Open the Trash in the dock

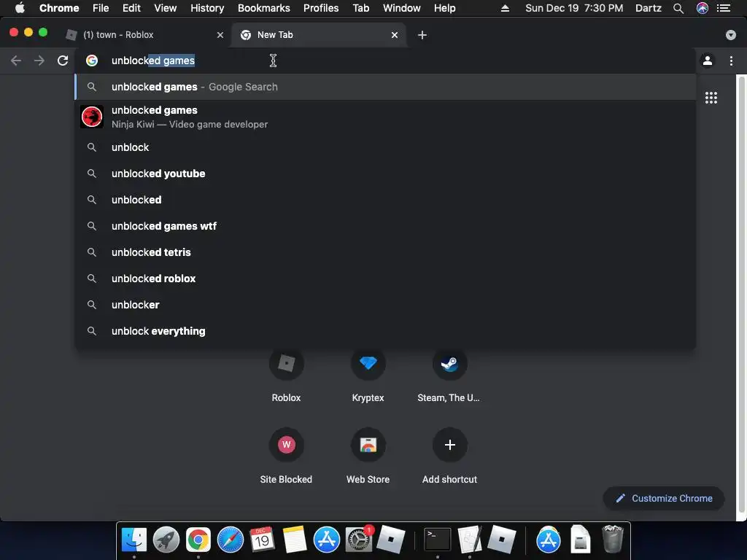tap(612, 540)
